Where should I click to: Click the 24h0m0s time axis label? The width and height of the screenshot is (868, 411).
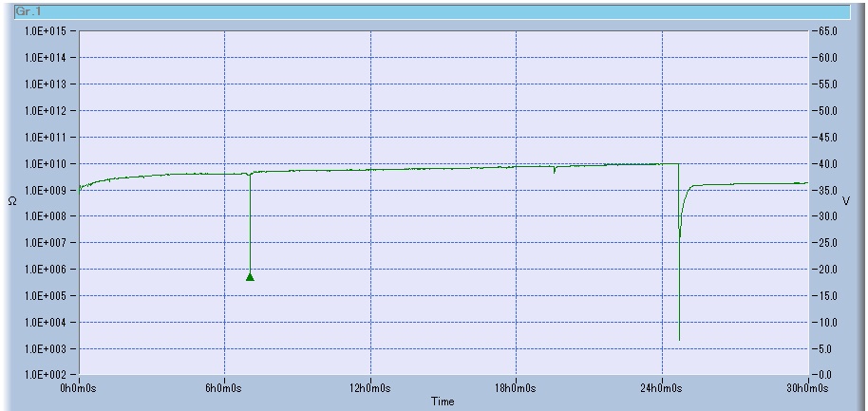(662, 388)
